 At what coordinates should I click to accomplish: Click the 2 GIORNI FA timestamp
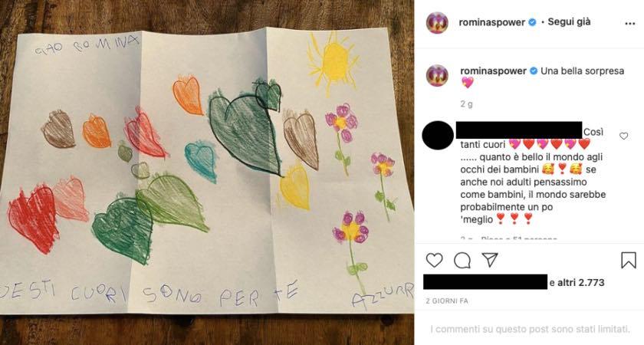pos(447,301)
